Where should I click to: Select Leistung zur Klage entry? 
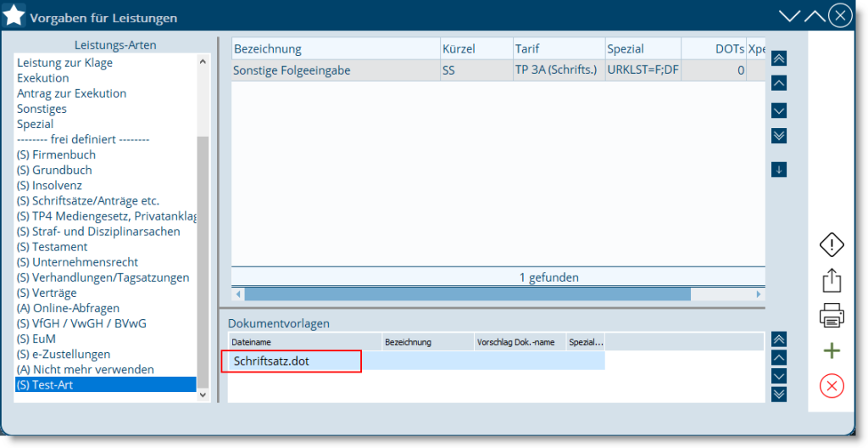64,63
